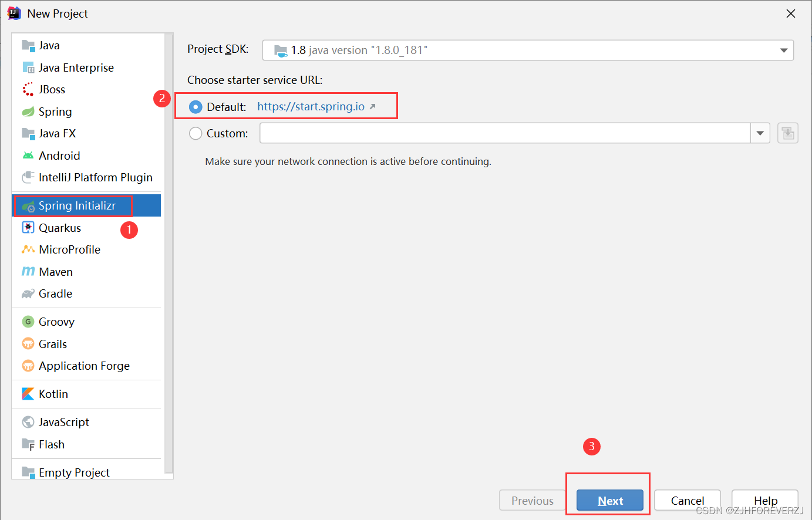Select the Grails list entry

[86, 344]
